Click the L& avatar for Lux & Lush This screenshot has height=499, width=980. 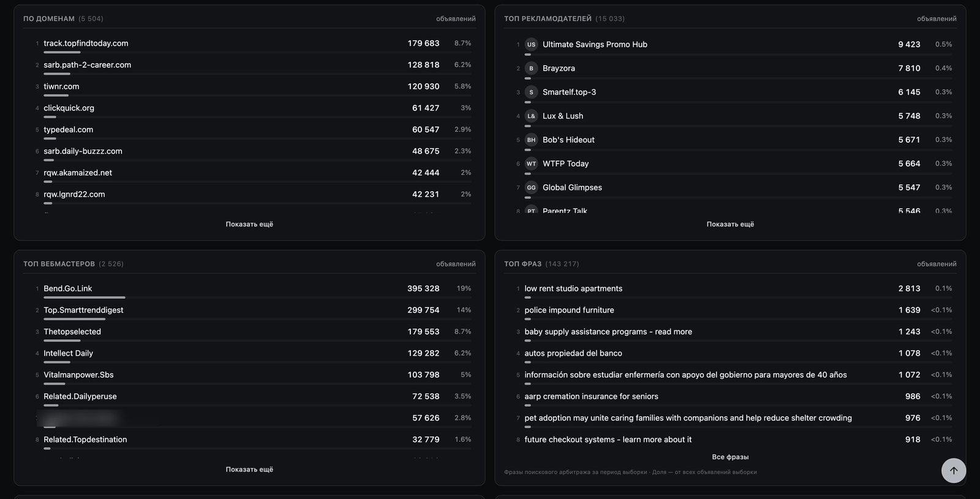pyautogui.click(x=531, y=116)
